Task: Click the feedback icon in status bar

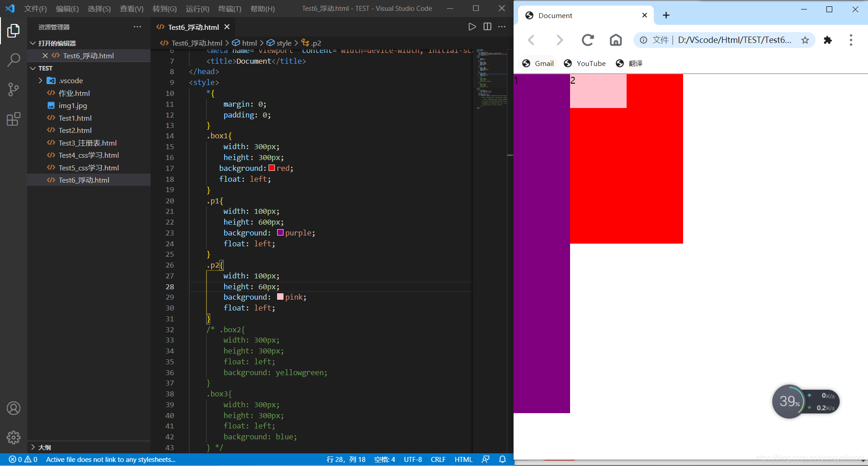Action: 486,460
